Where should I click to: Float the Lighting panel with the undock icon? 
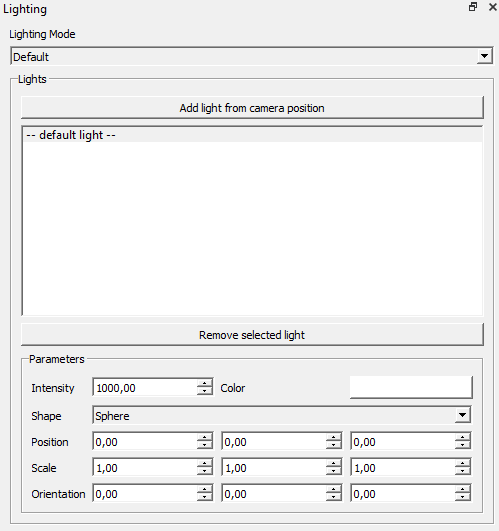tap(473, 7)
